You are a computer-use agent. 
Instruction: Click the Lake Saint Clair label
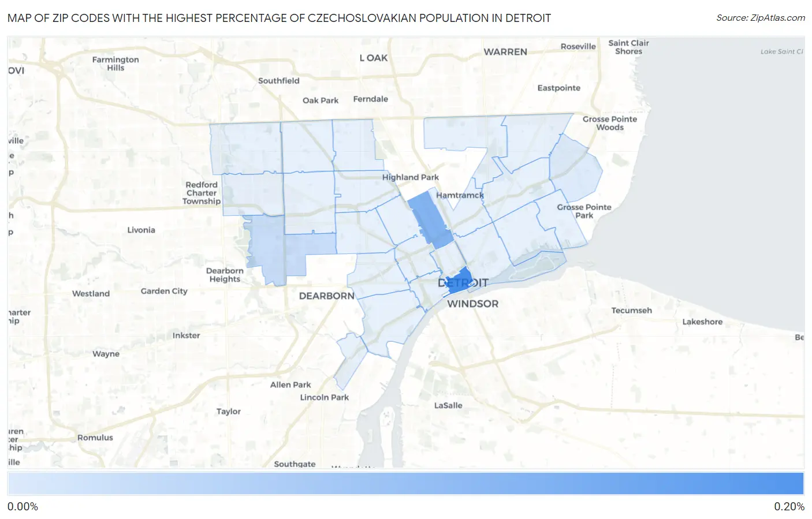(781, 51)
